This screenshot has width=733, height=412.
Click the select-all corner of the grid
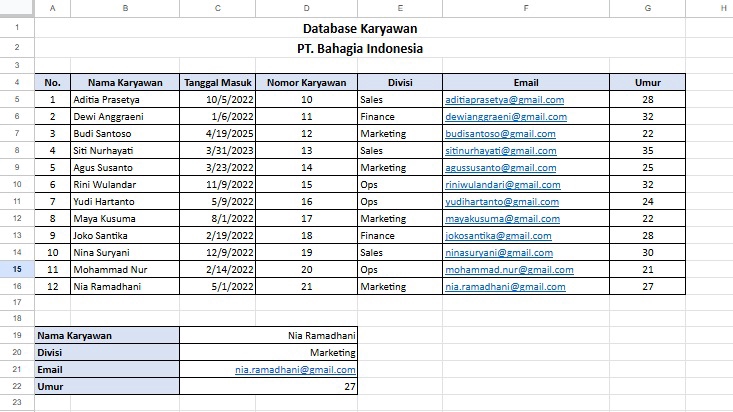17,8
